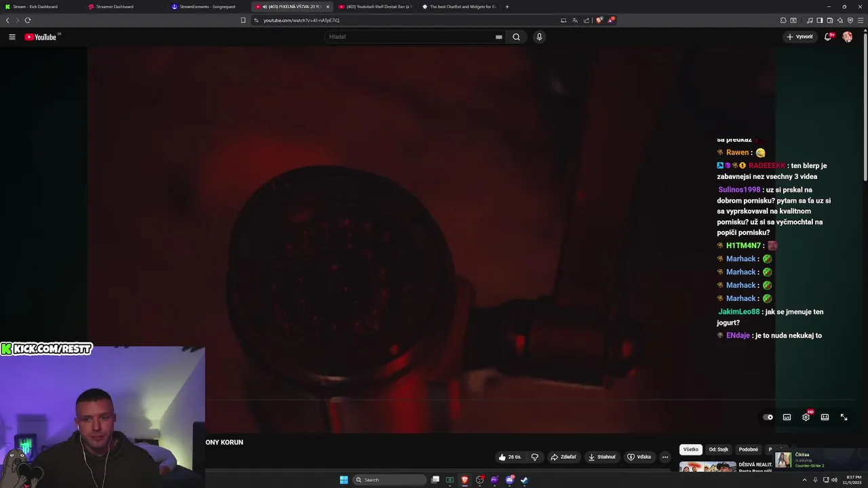This screenshot has height=488, width=868.
Task: Click the Vďaka thanks button
Action: pos(639,457)
